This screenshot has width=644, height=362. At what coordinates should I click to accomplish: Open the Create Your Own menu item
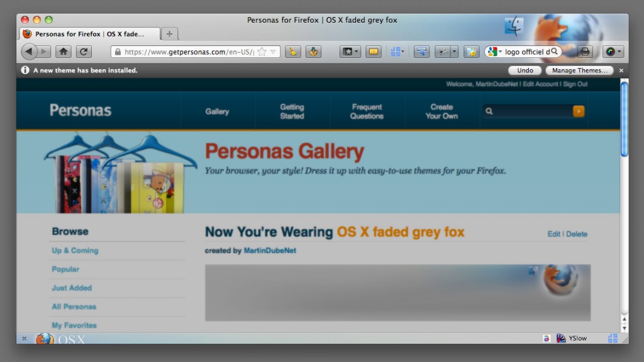click(x=441, y=111)
